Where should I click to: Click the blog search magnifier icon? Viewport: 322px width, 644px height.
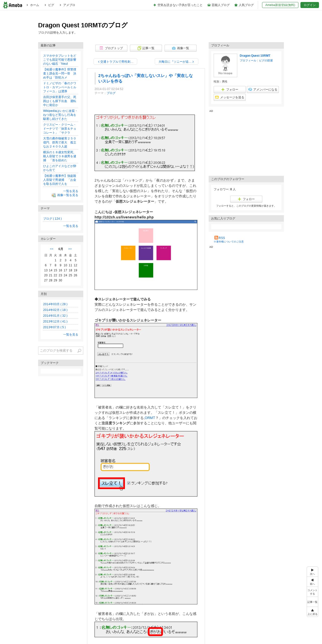click(x=79, y=351)
